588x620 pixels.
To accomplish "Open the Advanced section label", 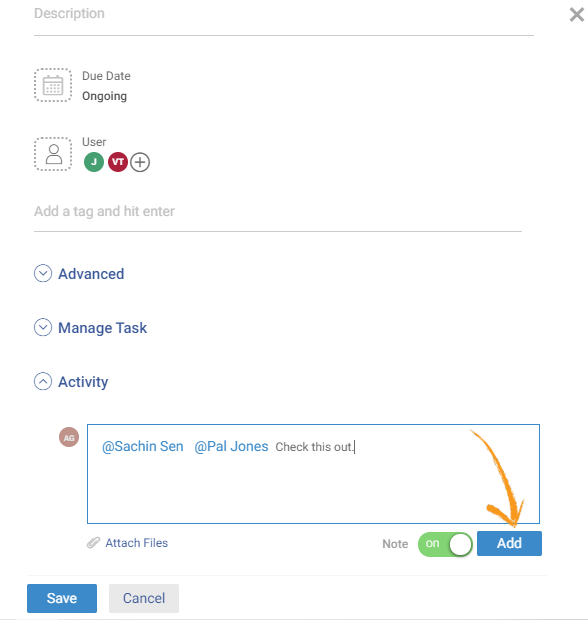I will (91, 274).
